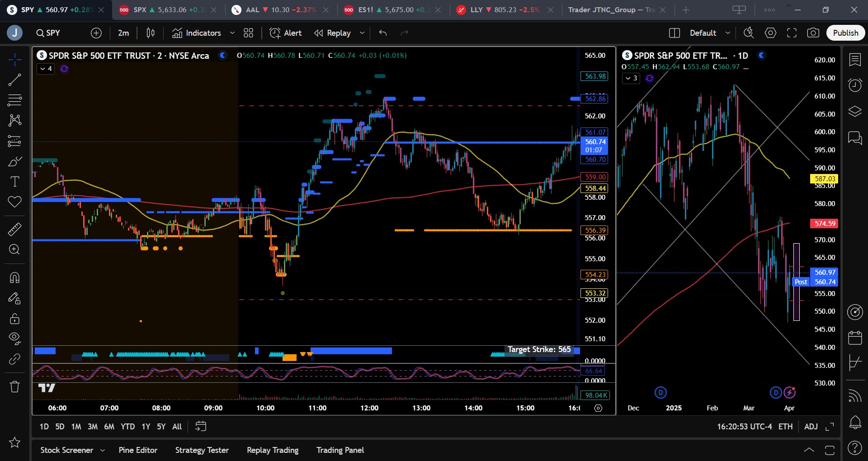Open the candle chart style picker

click(151, 33)
